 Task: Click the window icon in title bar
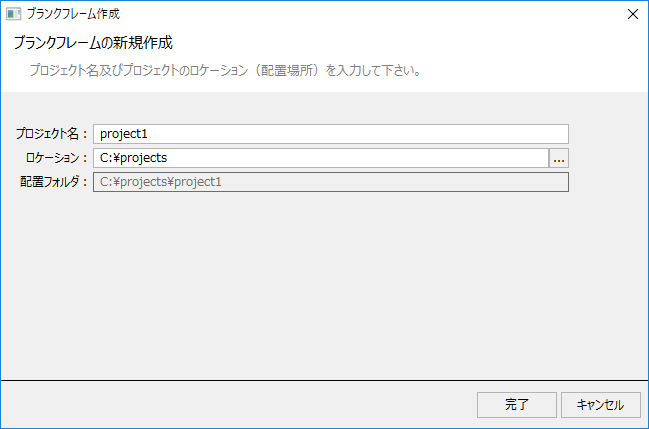tap(13, 14)
